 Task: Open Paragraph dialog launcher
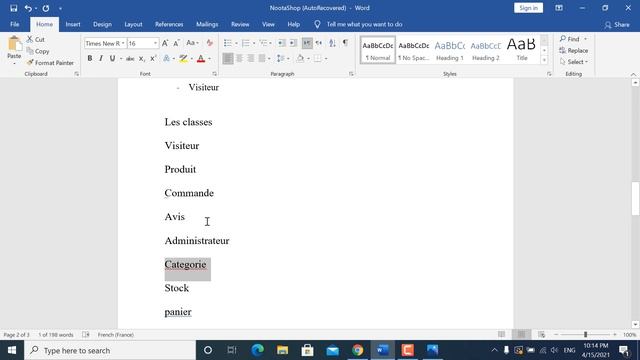(x=351, y=74)
